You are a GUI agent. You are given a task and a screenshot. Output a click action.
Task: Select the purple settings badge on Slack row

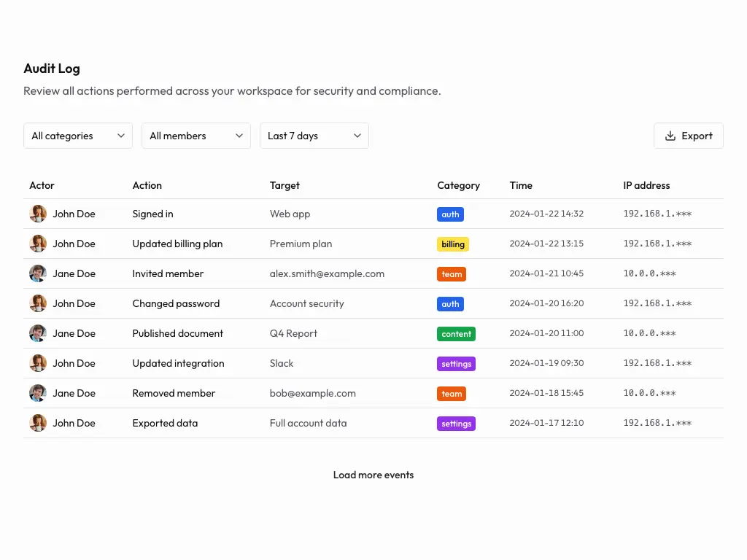pyautogui.click(x=456, y=363)
